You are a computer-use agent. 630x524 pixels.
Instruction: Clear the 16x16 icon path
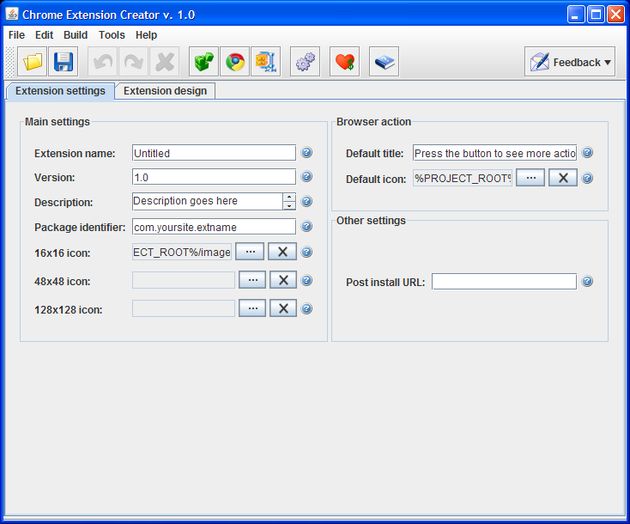[x=282, y=252]
